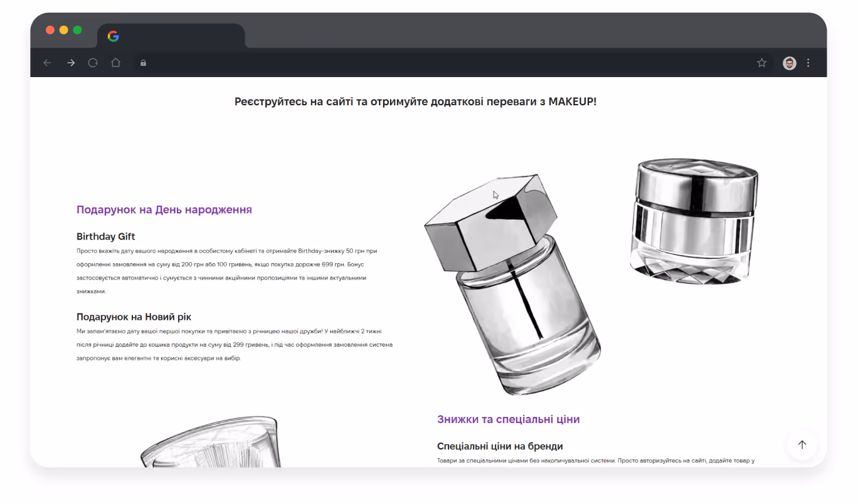Viewport: 858px width, 504px height.
Task: Click the browser back arrow
Action: [x=47, y=63]
